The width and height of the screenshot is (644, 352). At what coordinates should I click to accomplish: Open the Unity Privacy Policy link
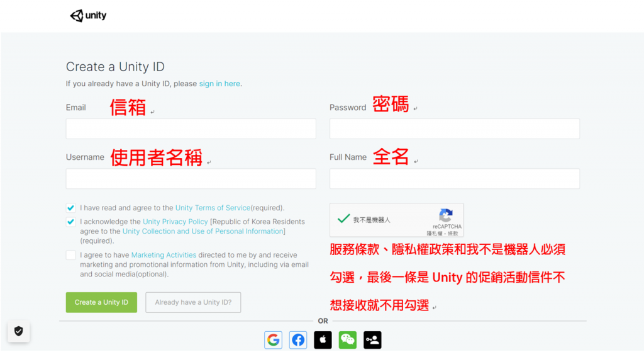pos(175,222)
